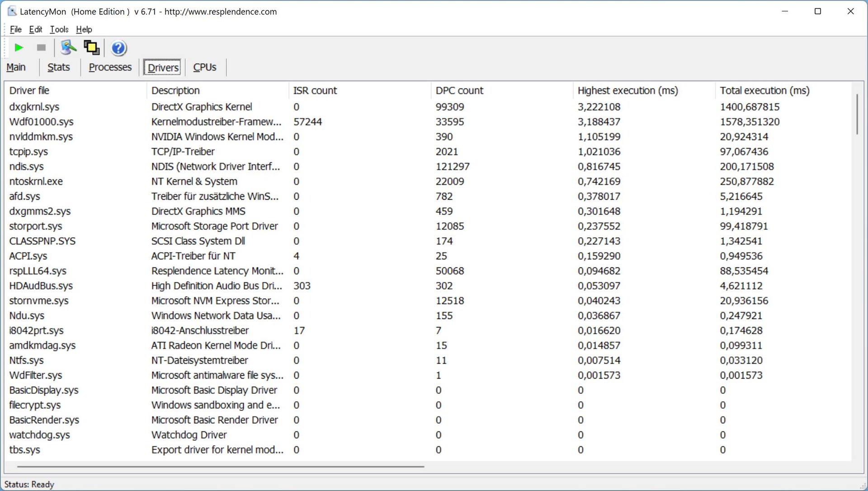Open the Help menu
This screenshot has width=868, height=491.
coord(84,29)
